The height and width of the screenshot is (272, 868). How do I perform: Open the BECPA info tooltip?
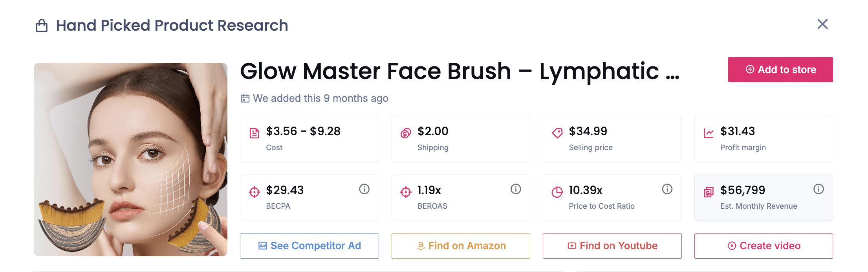click(x=364, y=189)
